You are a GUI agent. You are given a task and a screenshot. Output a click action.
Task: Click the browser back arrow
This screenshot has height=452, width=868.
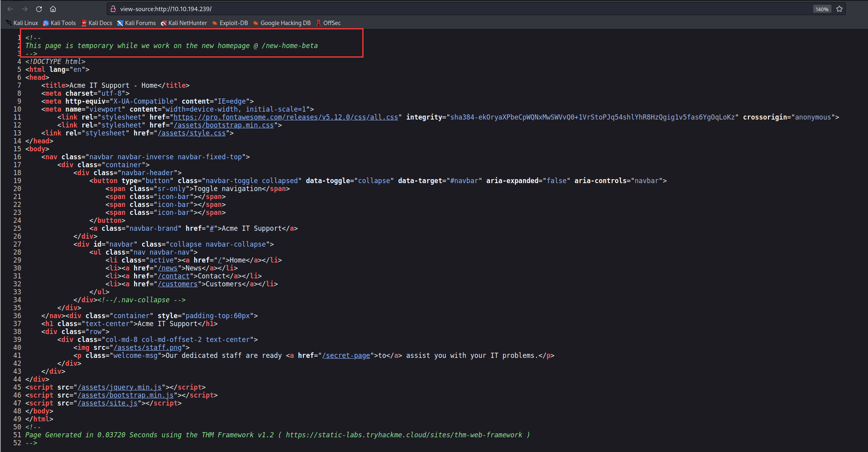click(10, 9)
